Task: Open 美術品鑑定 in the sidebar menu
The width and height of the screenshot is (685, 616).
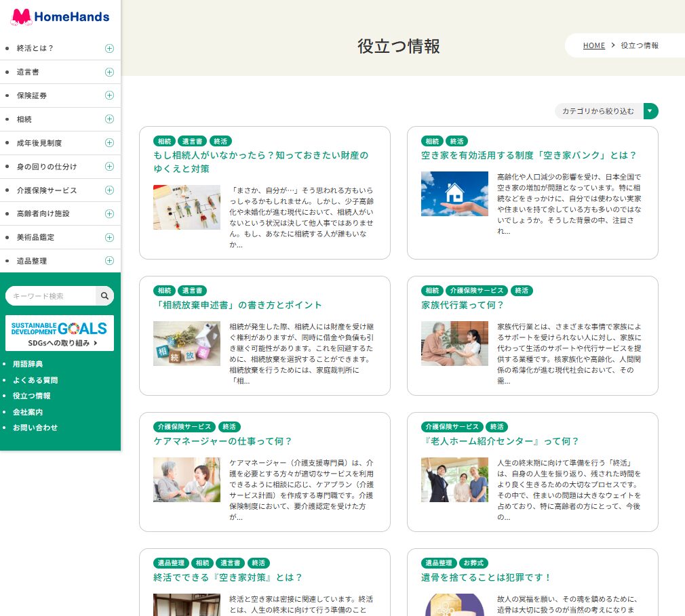Action: tap(35, 237)
